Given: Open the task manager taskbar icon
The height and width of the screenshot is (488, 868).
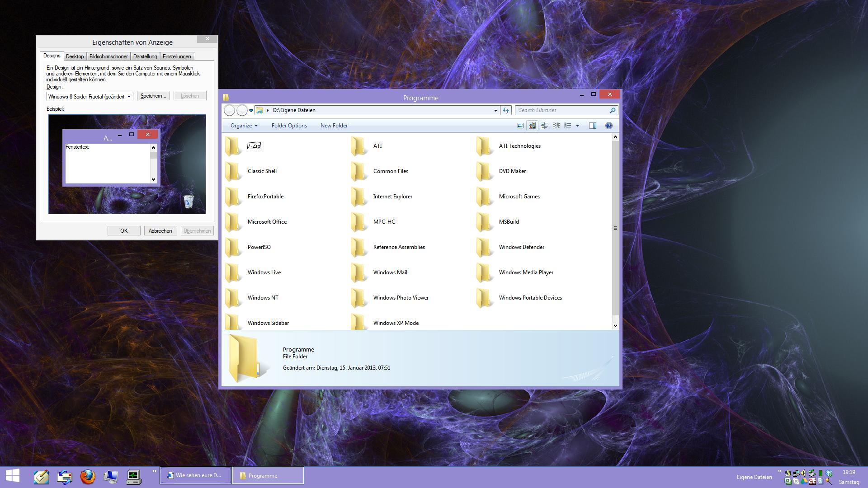Looking at the screenshot, I should [134, 476].
